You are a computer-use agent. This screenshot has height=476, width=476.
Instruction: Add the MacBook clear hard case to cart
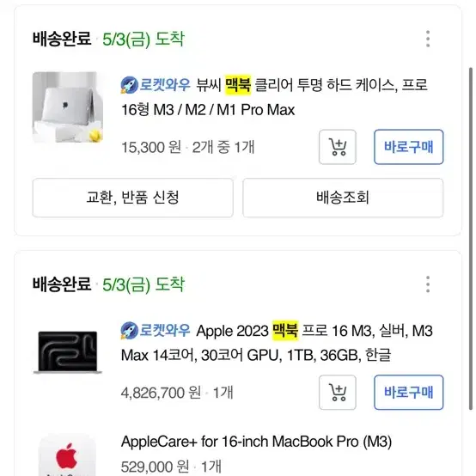pos(338,147)
